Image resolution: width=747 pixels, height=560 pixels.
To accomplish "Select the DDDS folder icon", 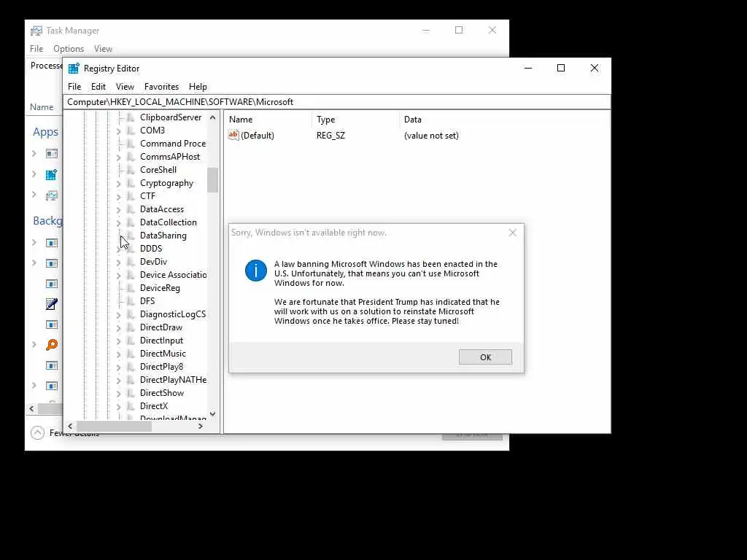I will [x=131, y=249].
